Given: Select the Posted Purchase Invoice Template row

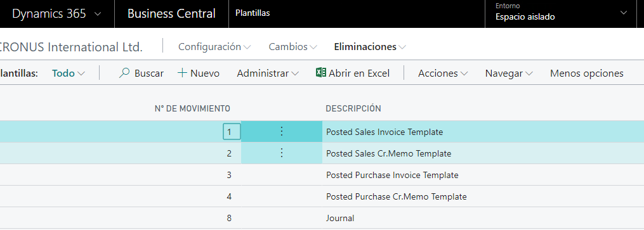Looking at the screenshot, I should 322,175.
